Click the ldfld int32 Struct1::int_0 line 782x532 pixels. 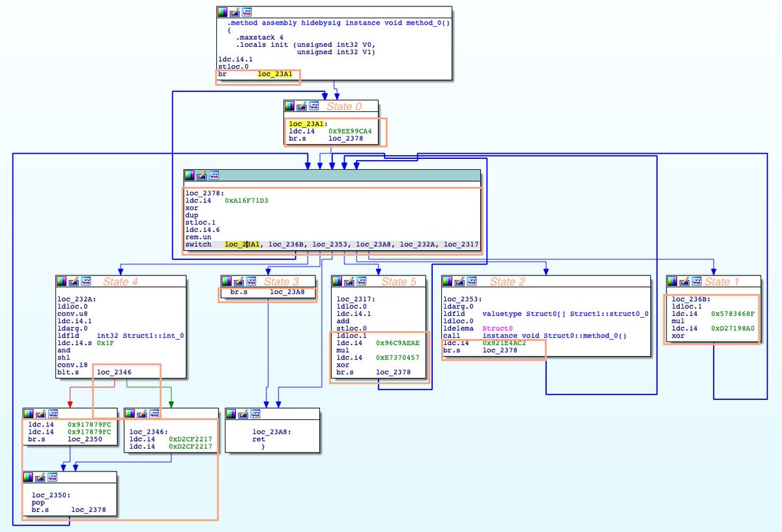[x=120, y=335]
